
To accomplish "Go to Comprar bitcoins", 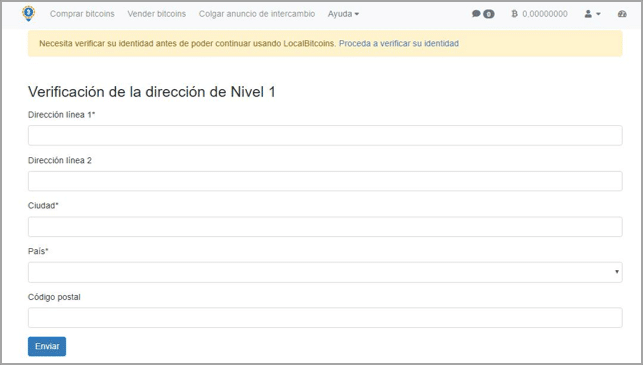I will coord(82,14).
